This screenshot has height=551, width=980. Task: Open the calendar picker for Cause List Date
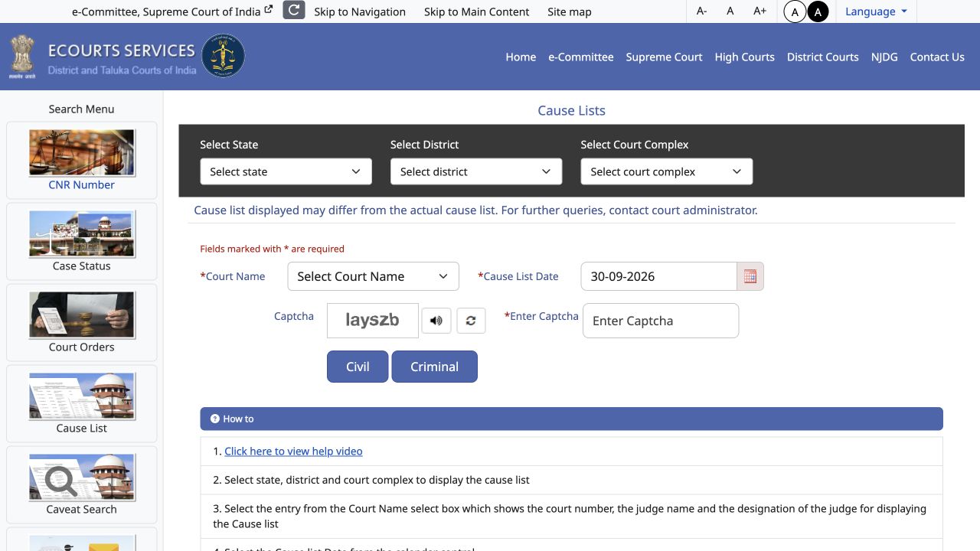pos(750,276)
